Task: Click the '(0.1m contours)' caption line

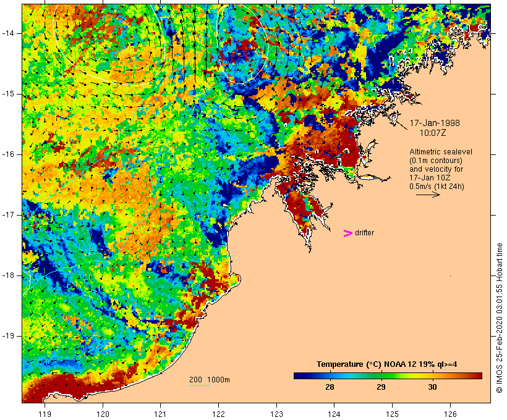Action: tap(436, 161)
